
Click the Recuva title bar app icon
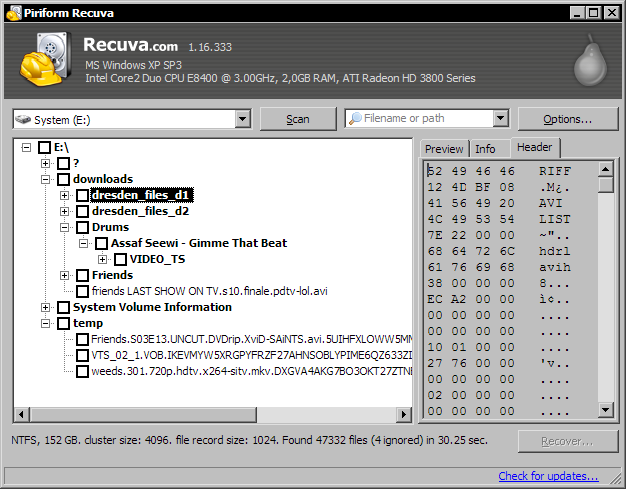[x=14, y=13]
